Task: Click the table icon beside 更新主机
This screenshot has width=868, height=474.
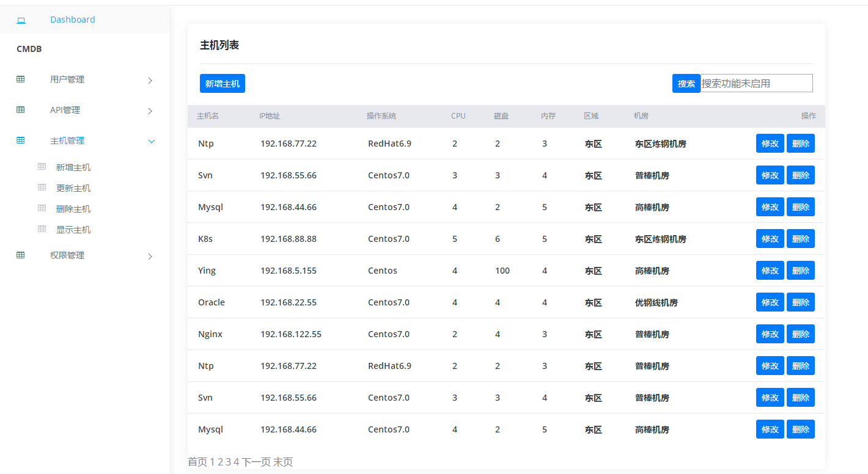Action: [42, 188]
